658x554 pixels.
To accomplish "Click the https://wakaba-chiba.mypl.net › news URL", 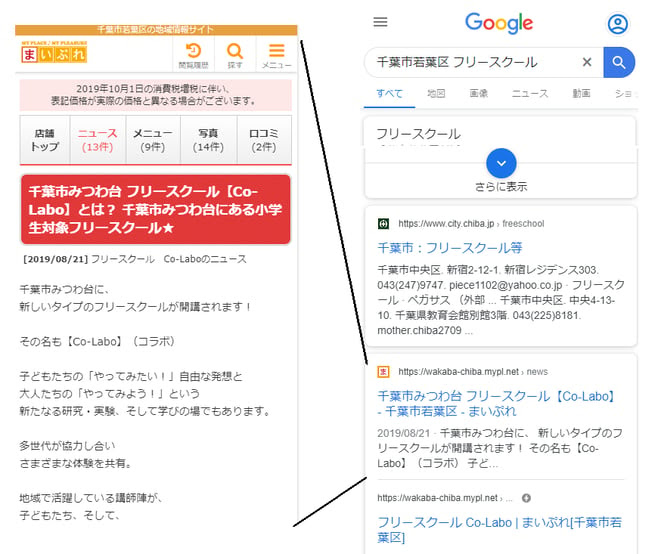I will pos(473,371).
